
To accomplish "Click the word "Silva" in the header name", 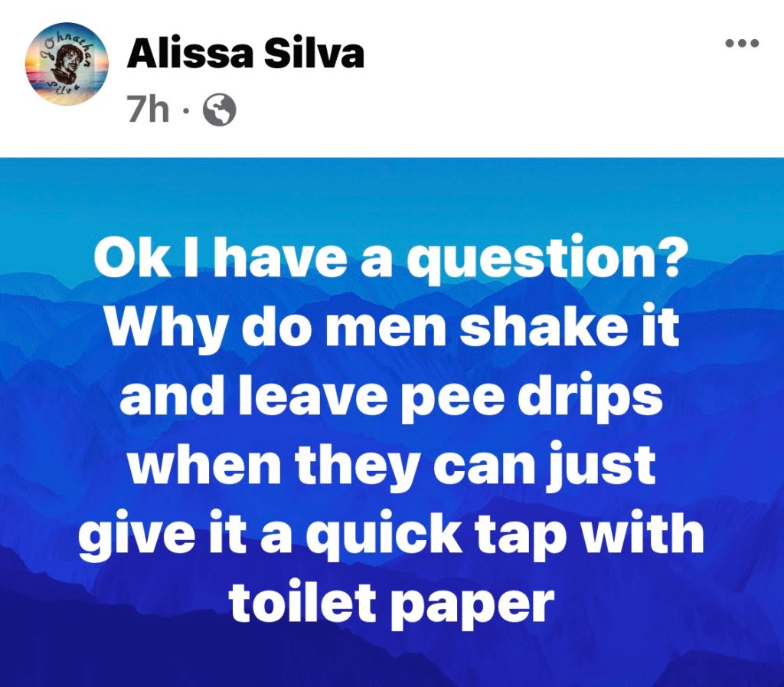I will click(x=314, y=54).
